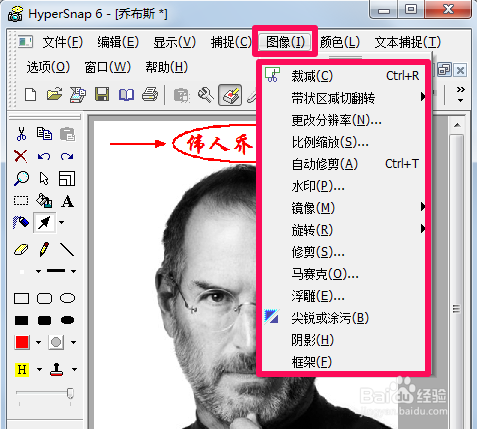Click the Print icon in toolbar

pos(150,95)
